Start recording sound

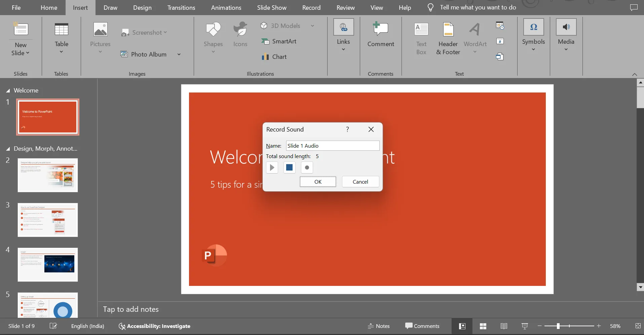[307, 167]
